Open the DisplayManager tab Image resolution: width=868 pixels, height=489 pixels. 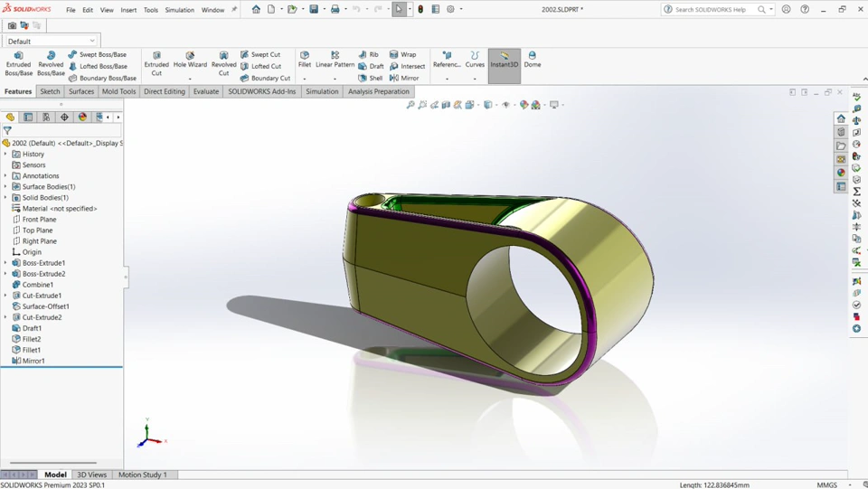pos(82,117)
